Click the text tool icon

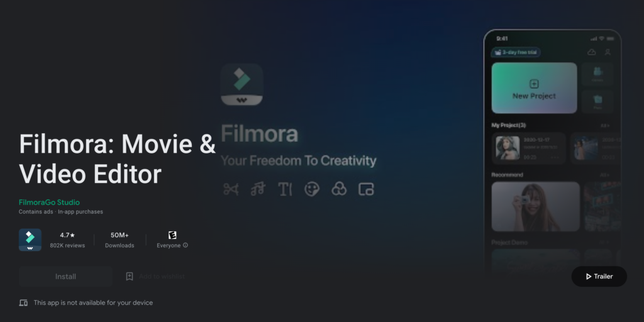(285, 189)
